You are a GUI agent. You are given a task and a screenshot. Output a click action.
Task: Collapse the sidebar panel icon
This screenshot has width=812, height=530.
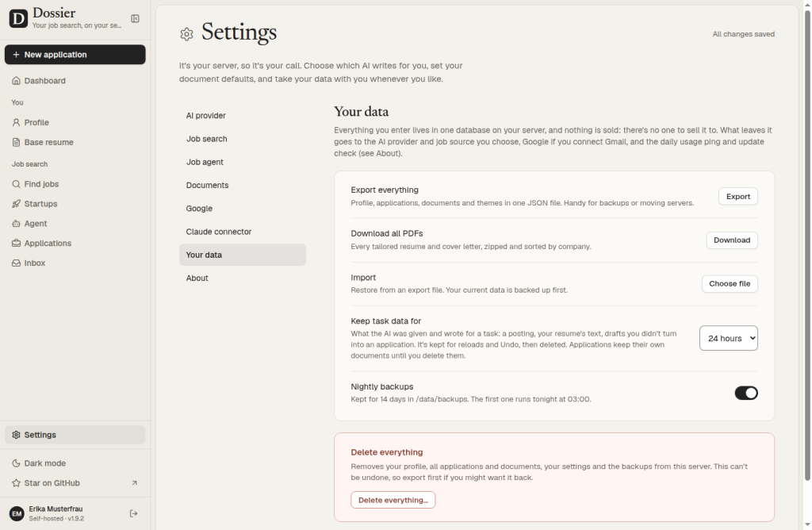[135, 19]
